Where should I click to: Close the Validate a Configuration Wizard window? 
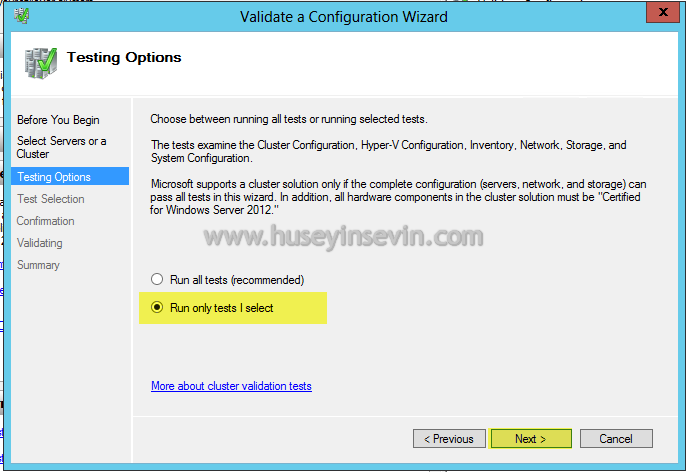(x=663, y=12)
